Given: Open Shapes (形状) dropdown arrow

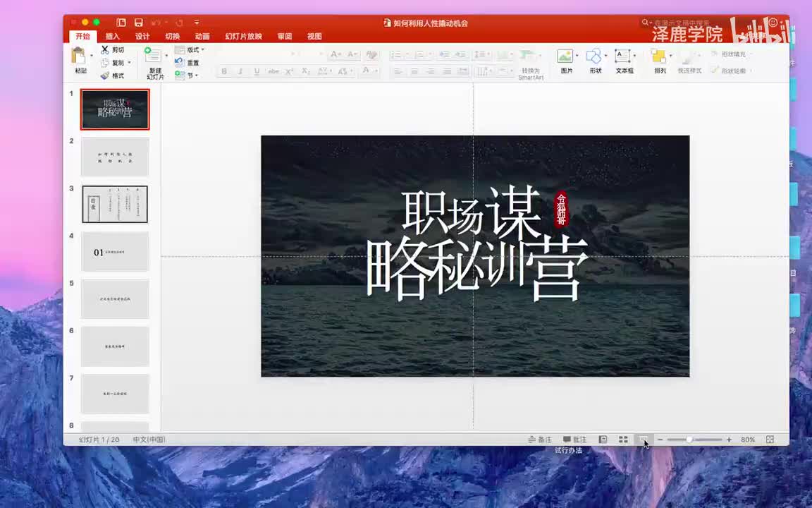Looking at the screenshot, I should coord(605,56).
